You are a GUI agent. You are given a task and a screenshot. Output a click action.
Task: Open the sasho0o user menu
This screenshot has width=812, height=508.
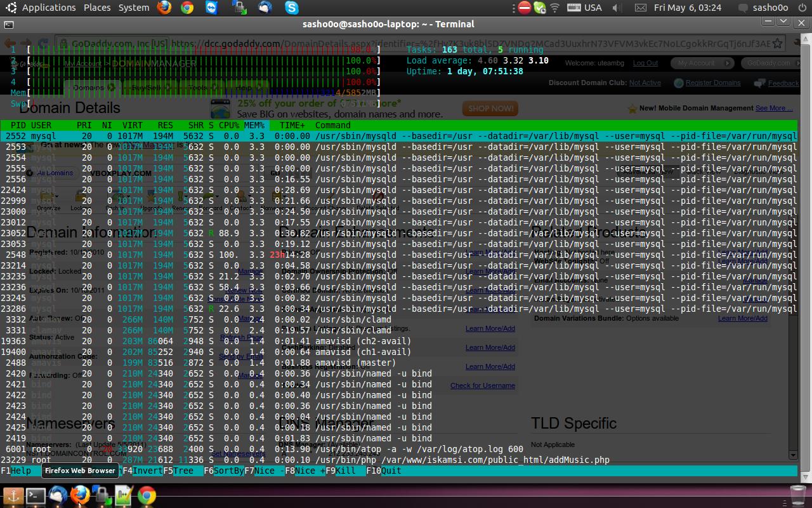click(x=763, y=8)
